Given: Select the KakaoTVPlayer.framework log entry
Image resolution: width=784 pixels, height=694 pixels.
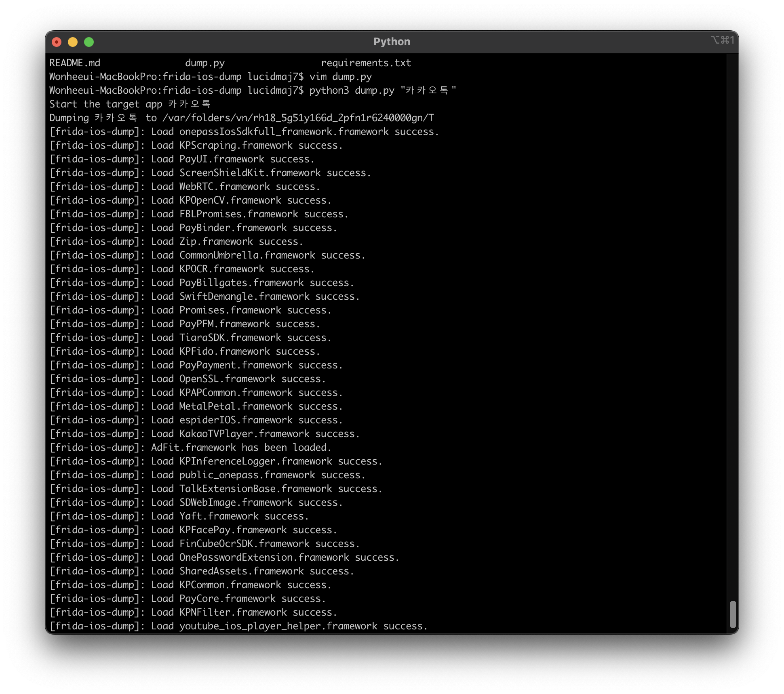Looking at the screenshot, I should (204, 433).
